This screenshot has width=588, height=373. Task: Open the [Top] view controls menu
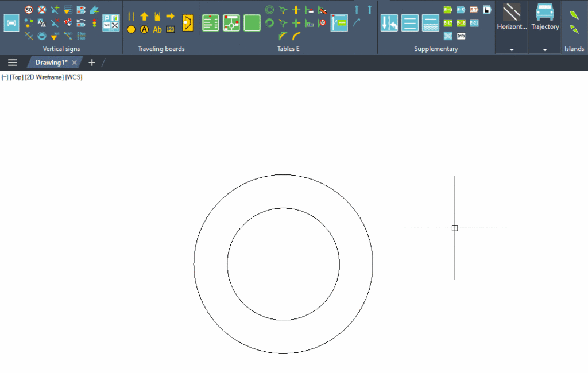coord(17,77)
